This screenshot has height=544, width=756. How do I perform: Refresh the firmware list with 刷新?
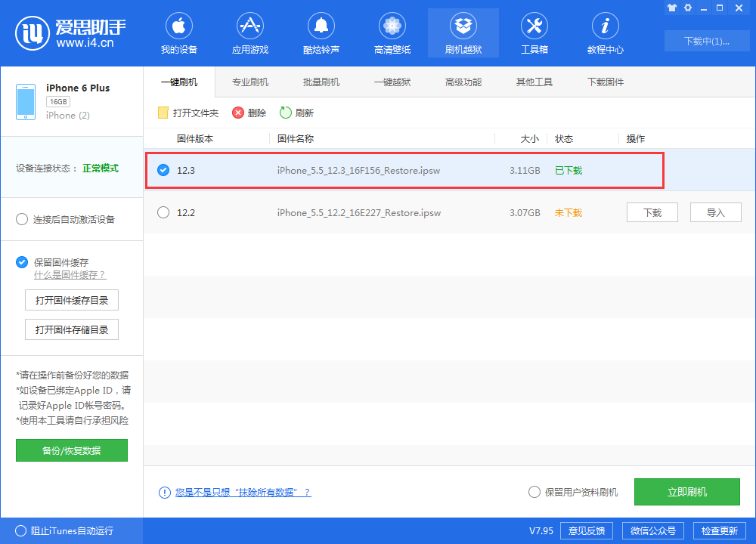pyautogui.click(x=298, y=111)
